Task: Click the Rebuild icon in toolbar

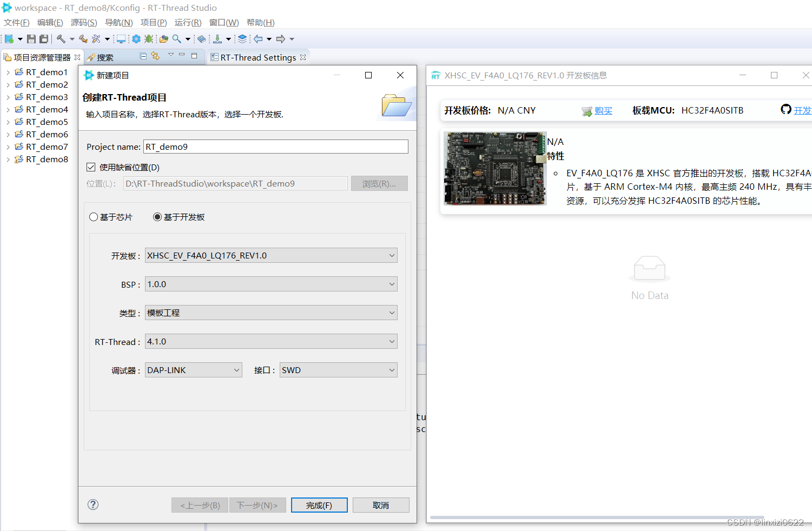Action: point(83,39)
